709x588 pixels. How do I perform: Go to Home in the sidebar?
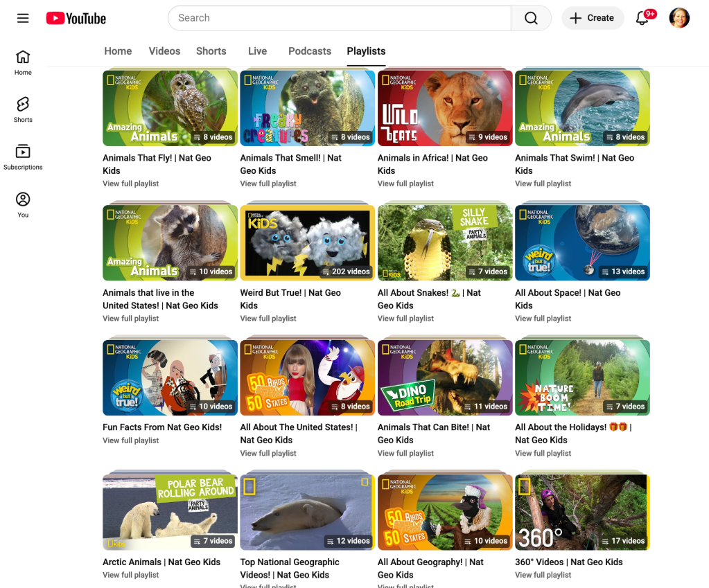click(23, 62)
